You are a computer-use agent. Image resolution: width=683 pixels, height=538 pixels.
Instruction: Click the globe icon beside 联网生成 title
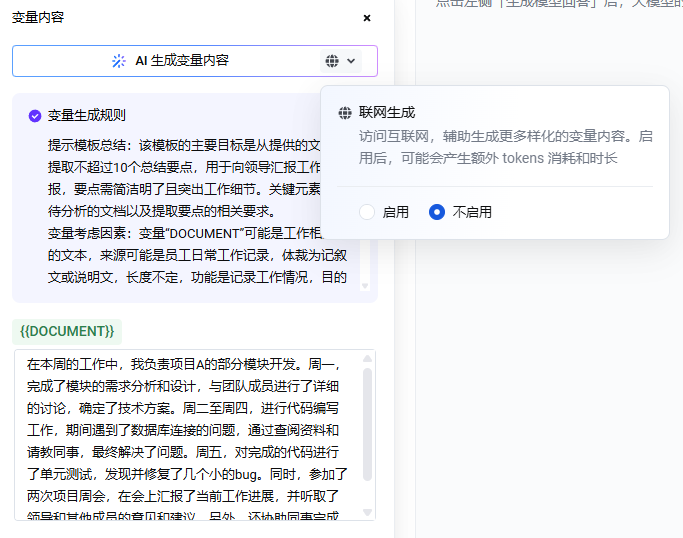coord(345,113)
